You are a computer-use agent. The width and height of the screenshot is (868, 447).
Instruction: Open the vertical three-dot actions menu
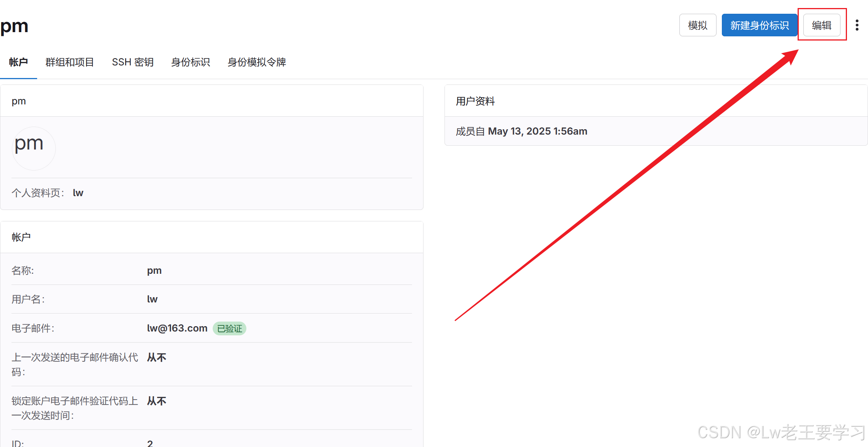pyautogui.click(x=857, y=25)
